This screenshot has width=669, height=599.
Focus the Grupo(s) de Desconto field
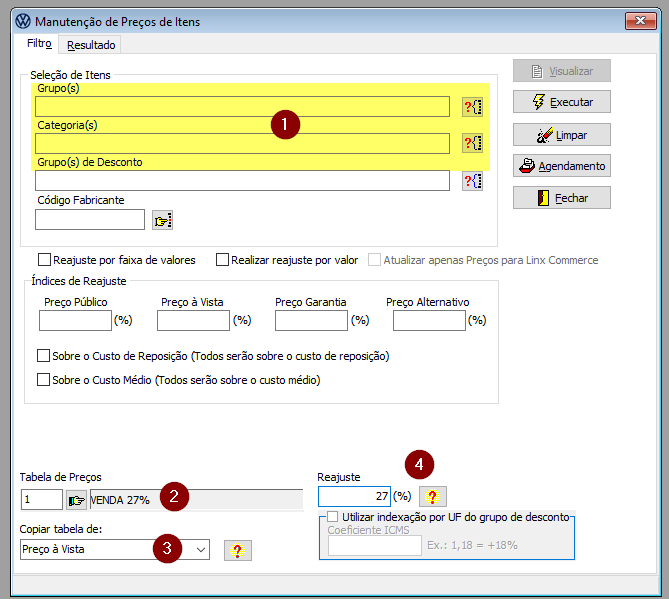242,180
